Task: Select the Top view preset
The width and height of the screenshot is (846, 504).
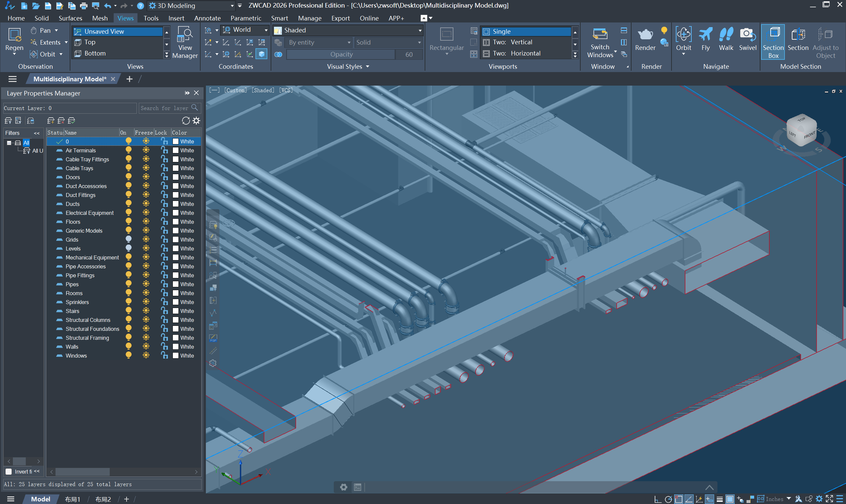Action: (118, 42)
